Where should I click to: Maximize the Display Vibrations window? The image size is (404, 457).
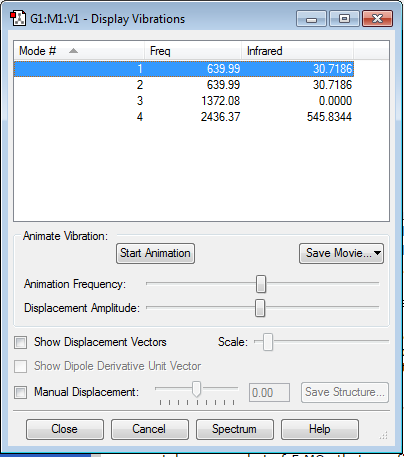344,19
